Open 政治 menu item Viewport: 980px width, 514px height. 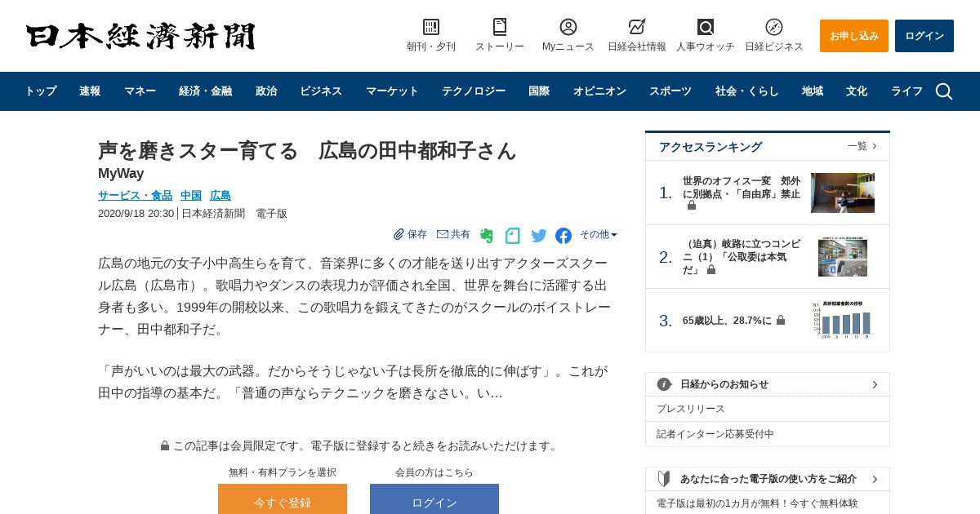tap(266, 91)
